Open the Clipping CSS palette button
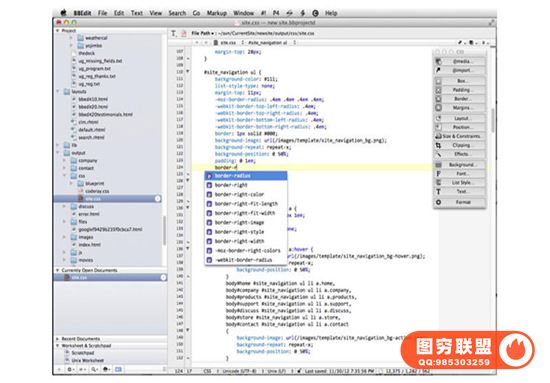 (x=460, y=145)
